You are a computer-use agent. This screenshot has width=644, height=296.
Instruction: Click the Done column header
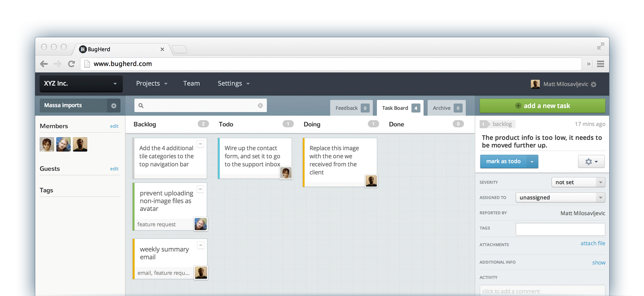396,124
